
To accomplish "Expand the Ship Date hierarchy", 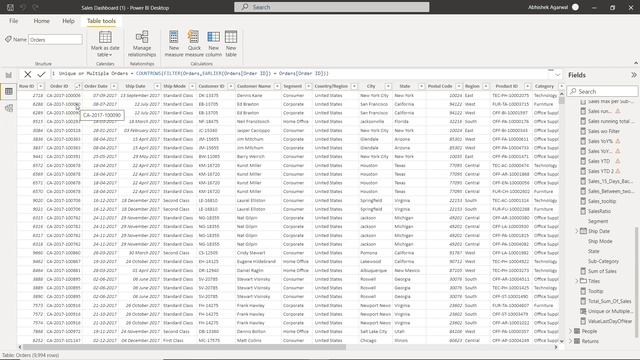I will pos(577,231).
